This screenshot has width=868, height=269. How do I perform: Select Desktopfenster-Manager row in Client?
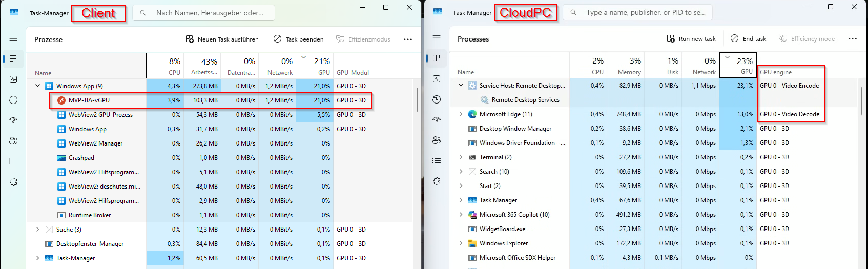(220, 244)
